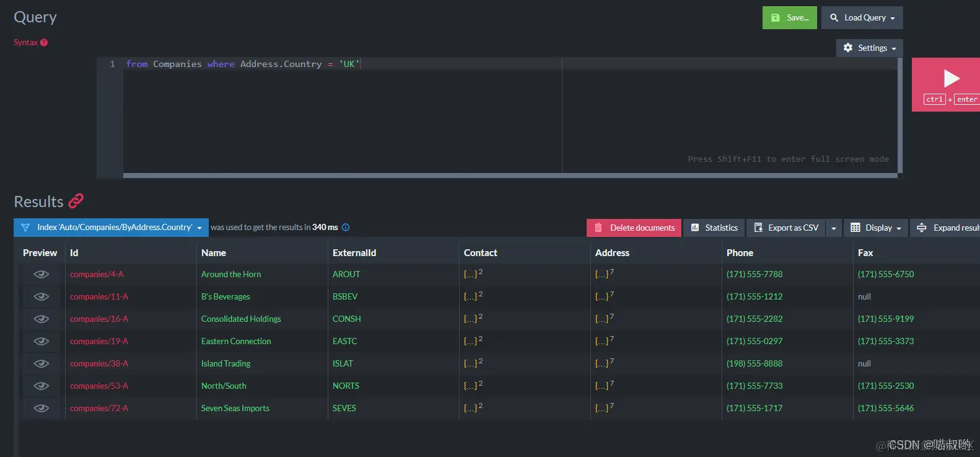Click the ExternalId column header
980x457 pixels.
click(354, 253)
